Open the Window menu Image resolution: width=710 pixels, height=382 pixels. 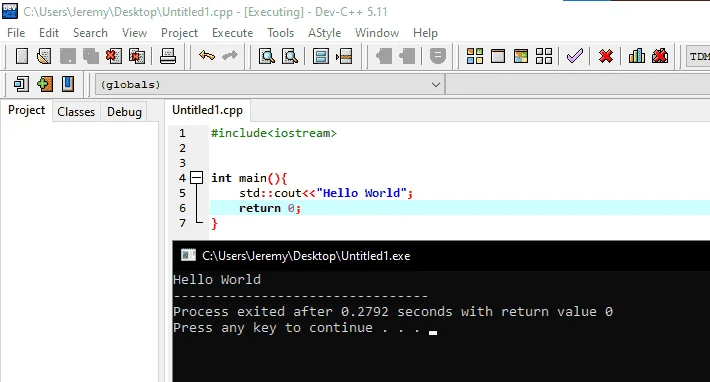point(377,33)
